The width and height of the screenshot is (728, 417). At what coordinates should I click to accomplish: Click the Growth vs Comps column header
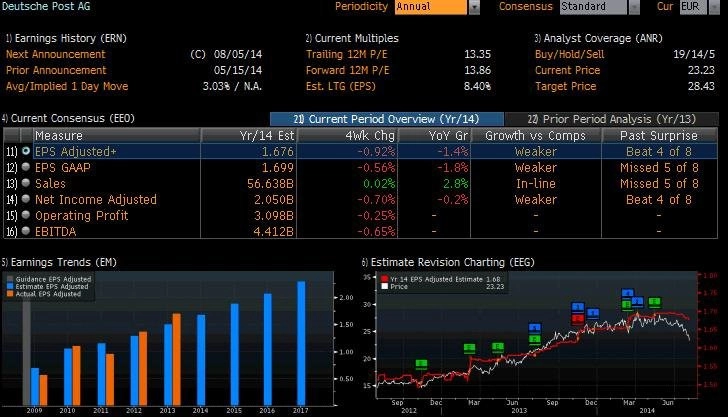point(536,136)
